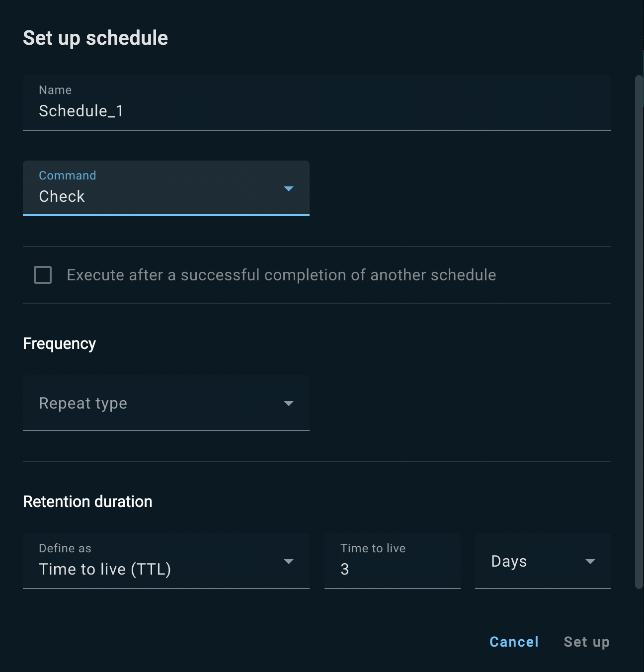Screen dimensions: 644x672
Task: Click the arrow beside Days
Action: coord(590,562)
